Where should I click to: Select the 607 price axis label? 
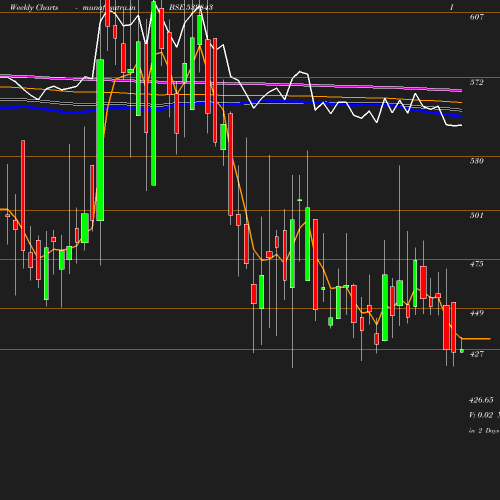tap(476, 17)
